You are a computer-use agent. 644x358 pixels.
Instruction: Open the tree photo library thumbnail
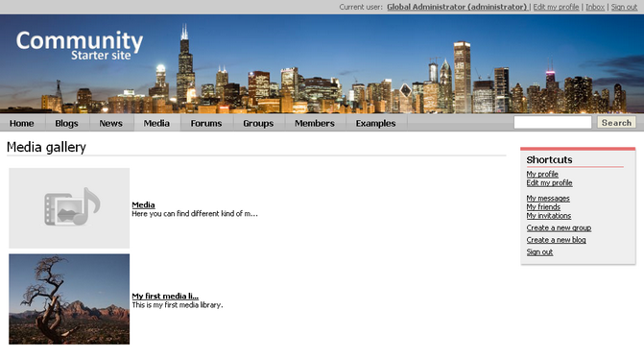(69, 298)
